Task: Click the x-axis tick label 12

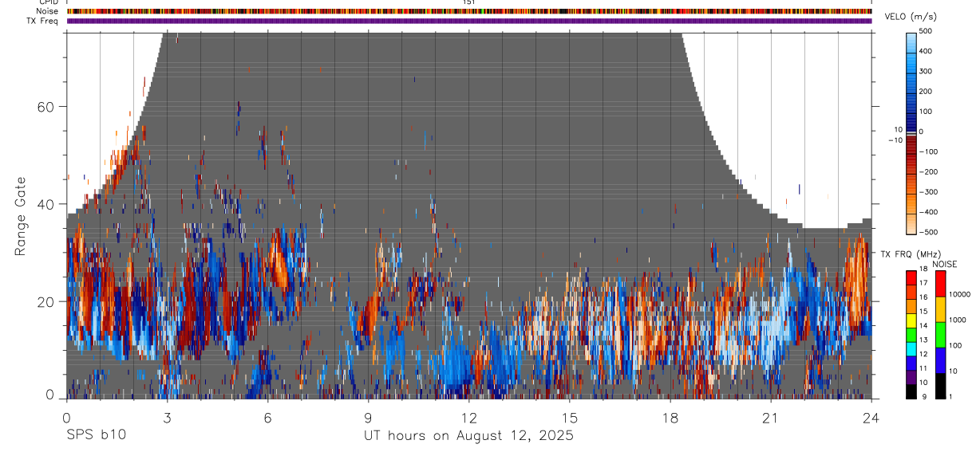Action: coord(469,417)
